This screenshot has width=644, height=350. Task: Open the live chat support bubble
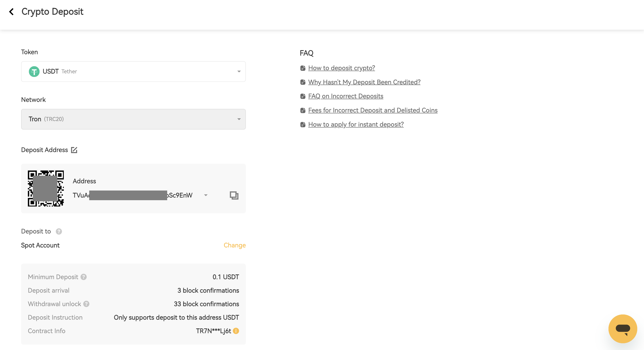(x=622, y=329)
